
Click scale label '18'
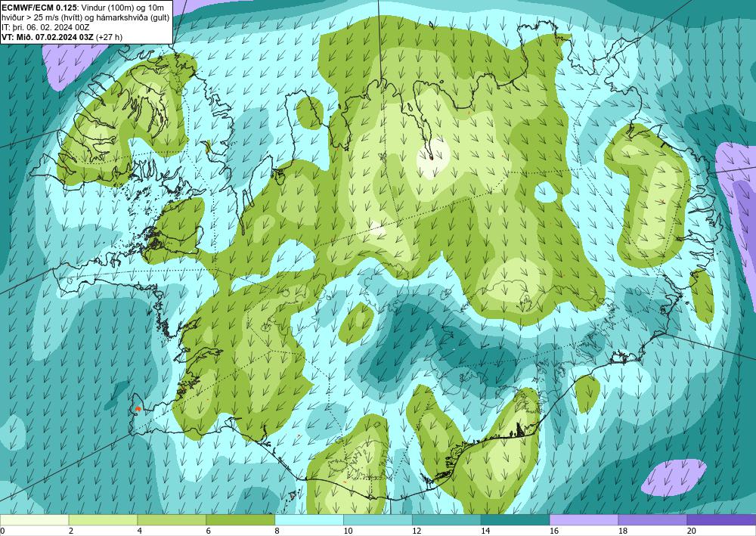pos(622,531)
